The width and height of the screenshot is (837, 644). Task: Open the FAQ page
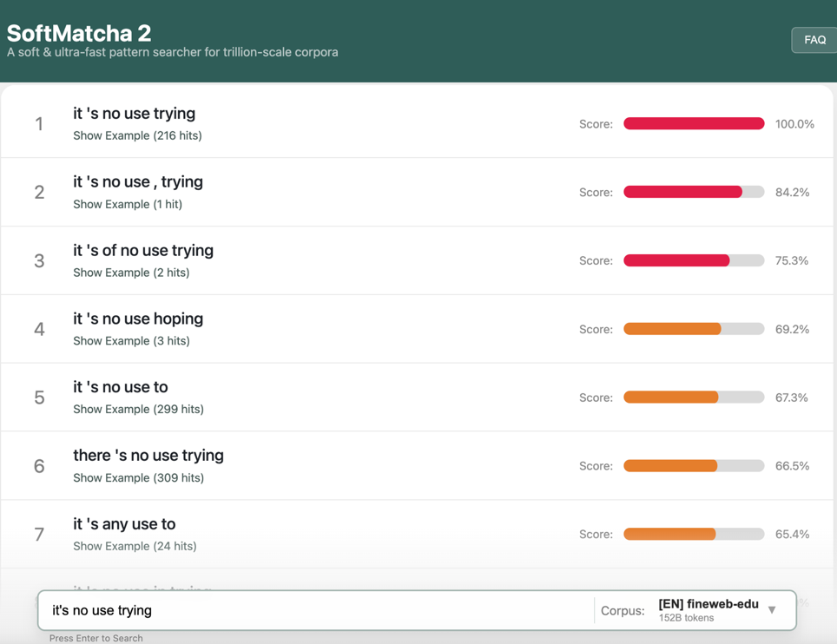814,40
